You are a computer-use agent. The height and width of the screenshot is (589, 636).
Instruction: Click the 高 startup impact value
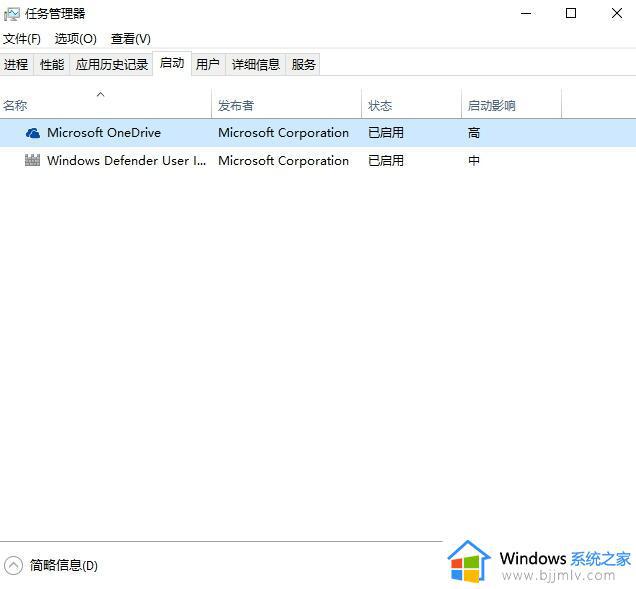[x=474, y=133]
